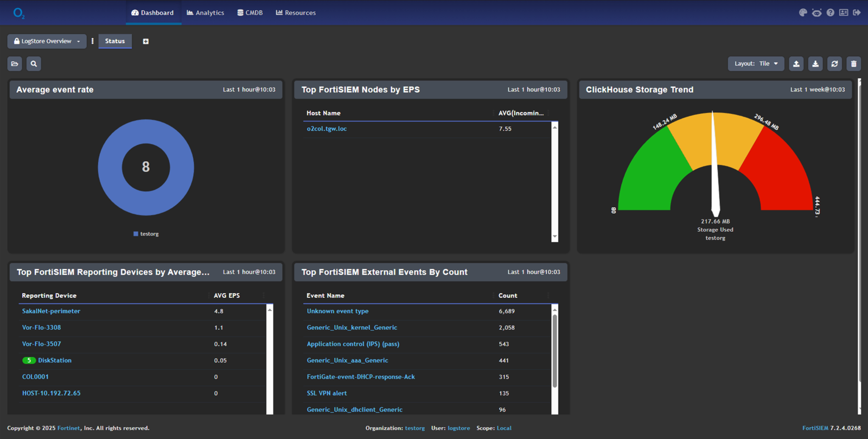868x439 pixels.
Task: Click the export (download) dashboard icon
Action: pyautogui.click(x=815, y=64)
